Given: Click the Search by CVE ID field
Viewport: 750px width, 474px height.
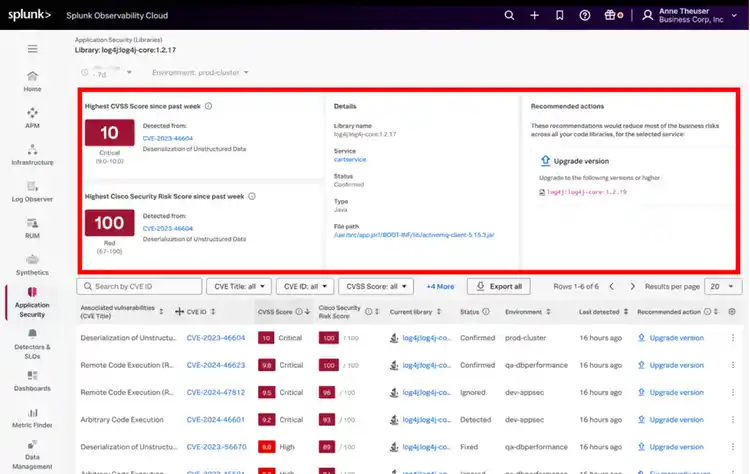Looking at the screenshot, I should pyautogui.click(x=139, y=286).
